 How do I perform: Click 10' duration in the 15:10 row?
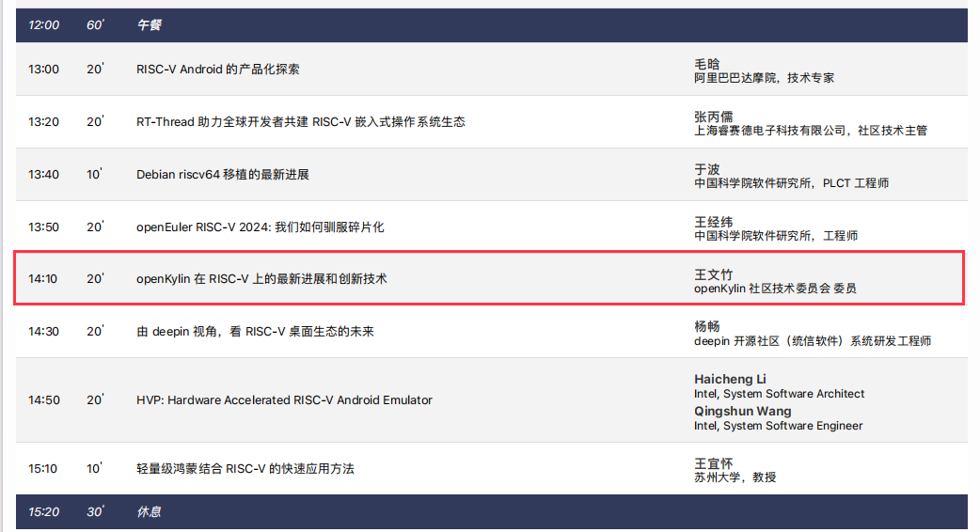coord(94,468)
